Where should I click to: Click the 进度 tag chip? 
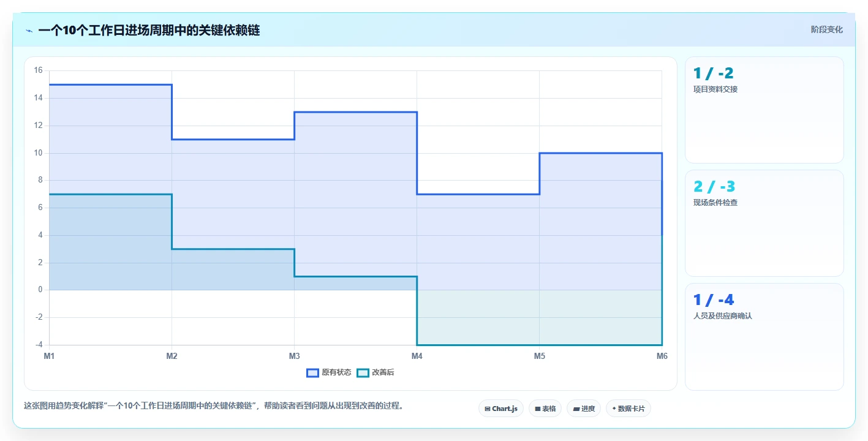pos(584,409)
